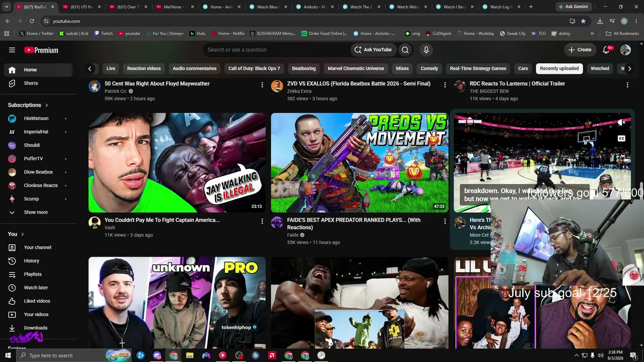Screen dimensions: 644x362
Task: Open the Jay Walking Is Illegal thumbnail
Action: [177, 162]
